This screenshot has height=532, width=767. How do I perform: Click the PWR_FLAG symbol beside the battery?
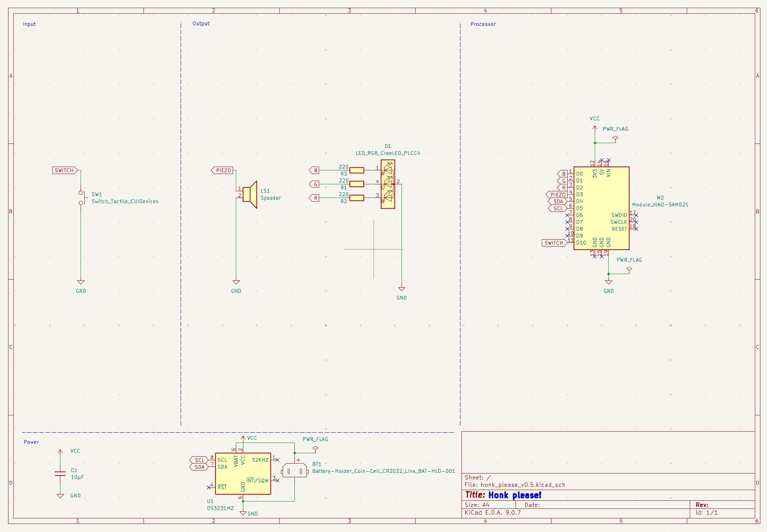(x=315, y=448)
